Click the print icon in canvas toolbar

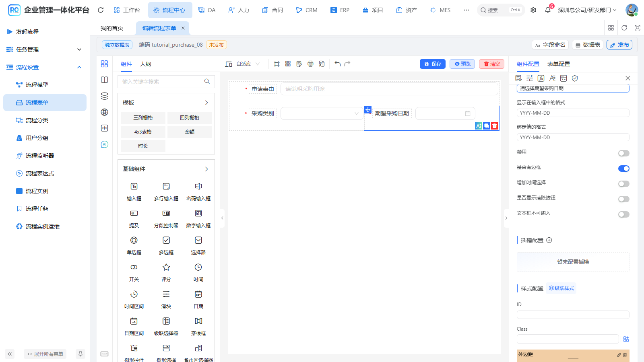(x=310, y=64)
